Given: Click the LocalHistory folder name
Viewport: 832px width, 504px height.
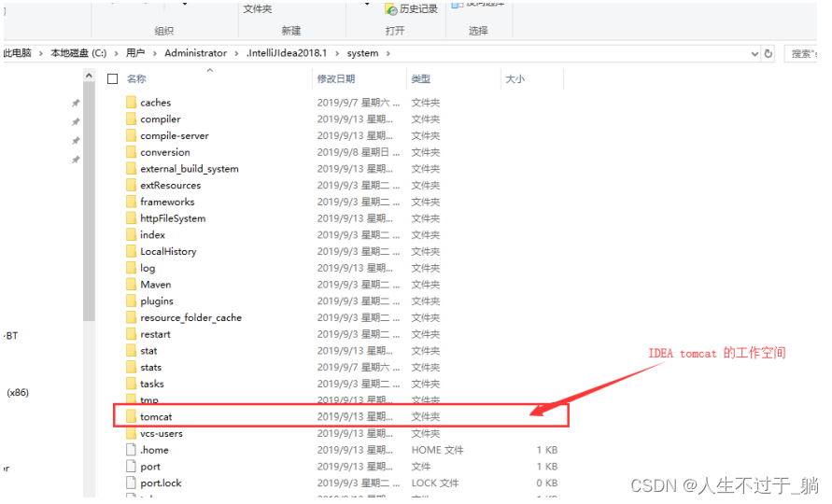Looking at the screenshot, I should coord(168,251).
